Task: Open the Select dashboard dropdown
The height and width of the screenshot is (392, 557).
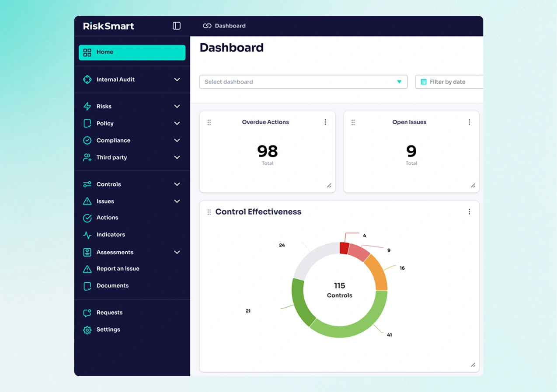Action: 303,82
